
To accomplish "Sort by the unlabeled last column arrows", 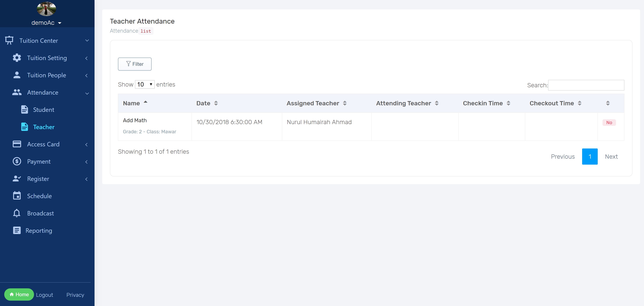I will tap(608, 103).
